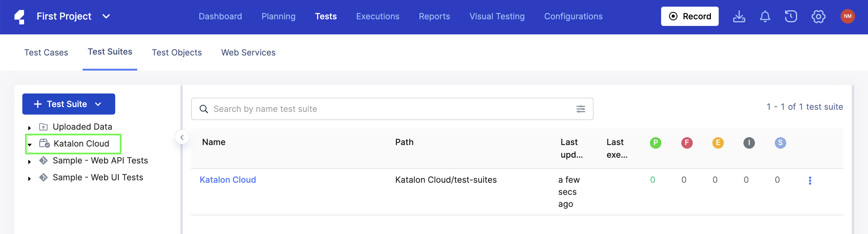The image size is (868, 234).
Task: Click the Path column header
Action: pos(404,142)
